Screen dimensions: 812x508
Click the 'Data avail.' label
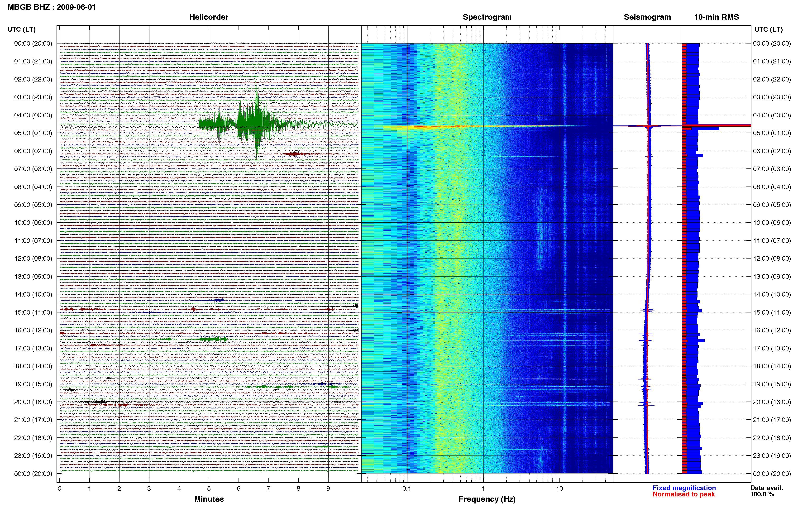coord(767,488)
